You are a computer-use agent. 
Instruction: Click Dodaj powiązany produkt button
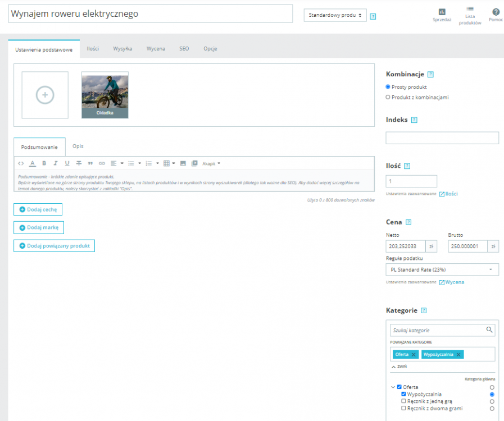tap(54, 246)
